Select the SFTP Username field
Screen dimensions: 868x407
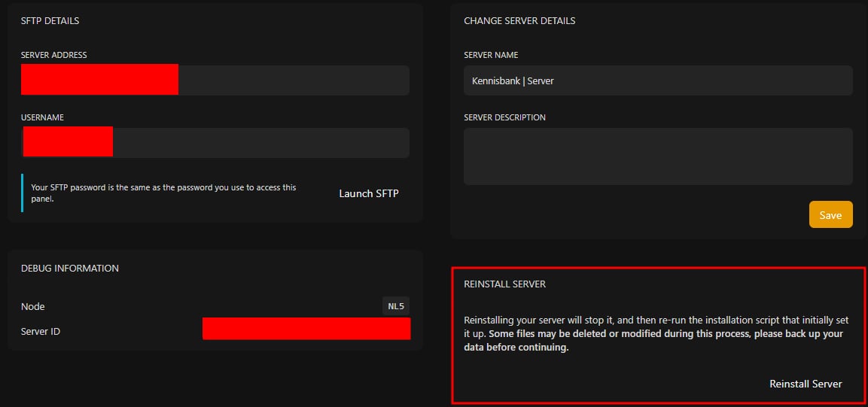coord(260,143)
